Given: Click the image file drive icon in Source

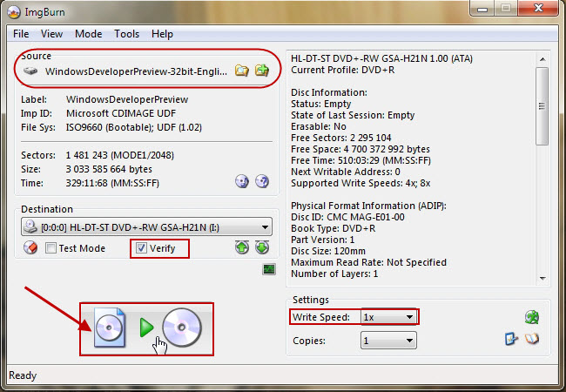Looking at the screenshot, I should [30, 71].
